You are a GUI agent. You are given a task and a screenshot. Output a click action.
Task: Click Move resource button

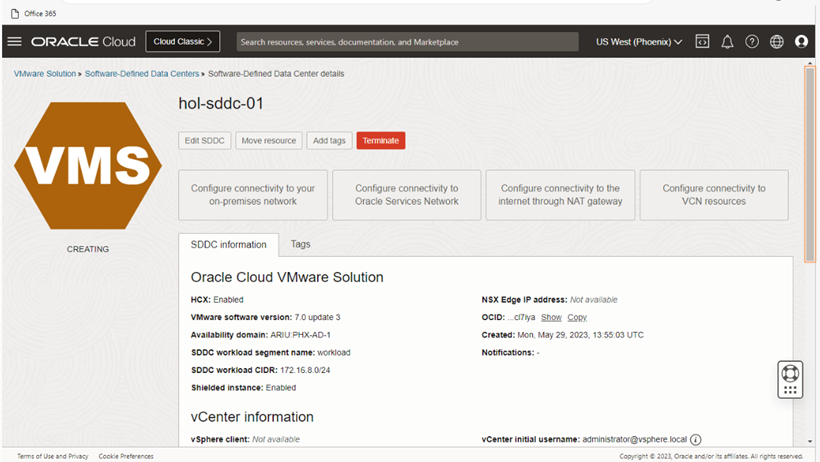pos(269,141)
